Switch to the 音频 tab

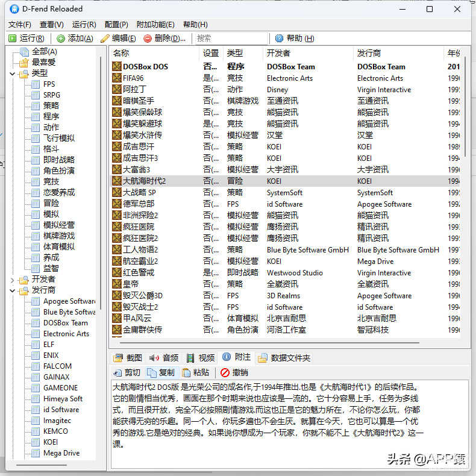coord(164,358)
